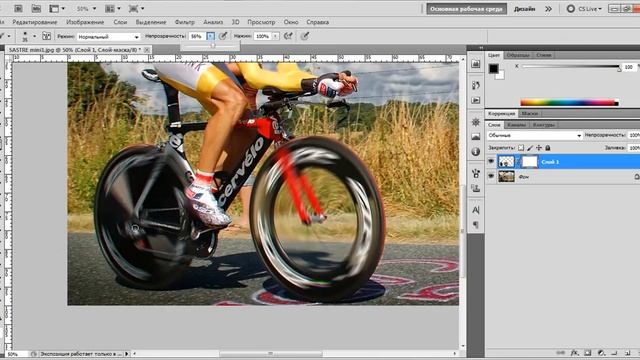Screen dimensions: 640x360
Task: Open the CS Live dropdown
Action: [x=584, y=9]
